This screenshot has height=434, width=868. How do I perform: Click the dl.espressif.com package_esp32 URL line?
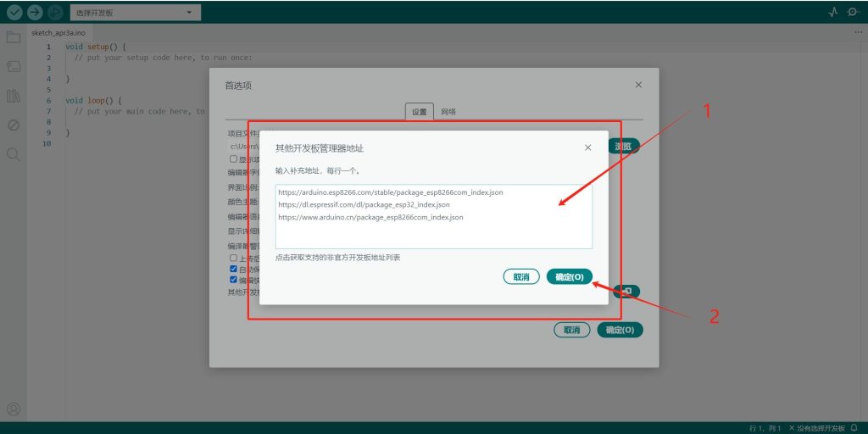click(x=364, y=205)
